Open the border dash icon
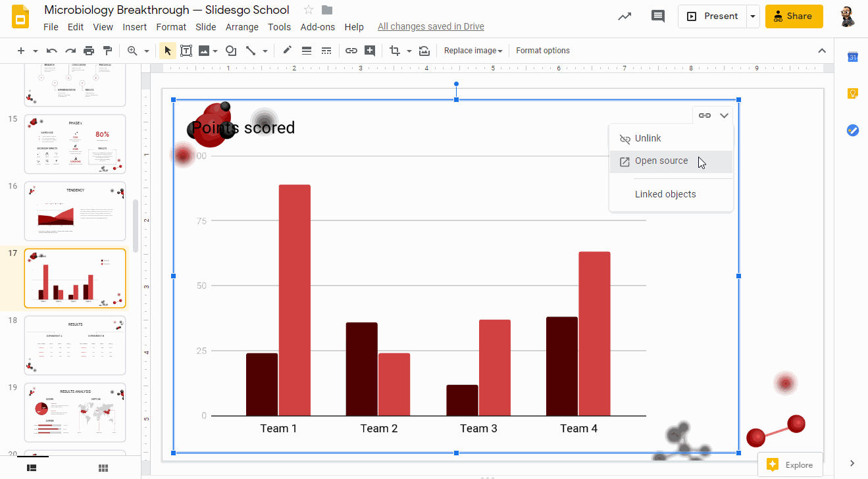Screen dimensions: 868x479 326,51
